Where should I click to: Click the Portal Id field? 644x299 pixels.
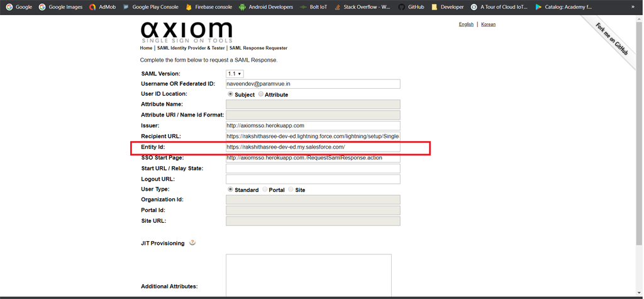click(313, 210)
